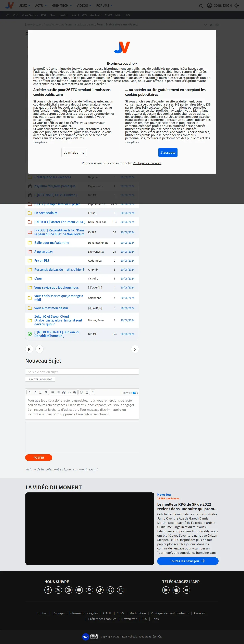Viewport: 244px width, 644px height.
Task: Open the smiley emoji picker
Action: coord(81,392)
